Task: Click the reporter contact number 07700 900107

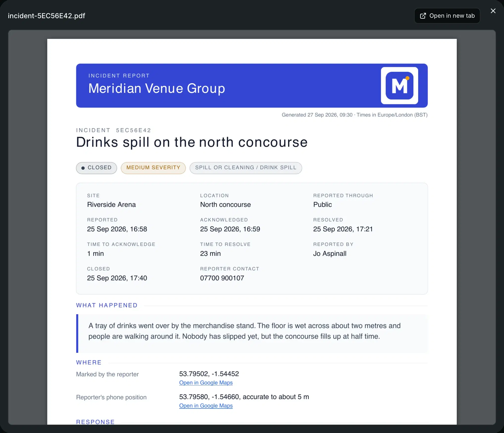Action: pos(222,278)
